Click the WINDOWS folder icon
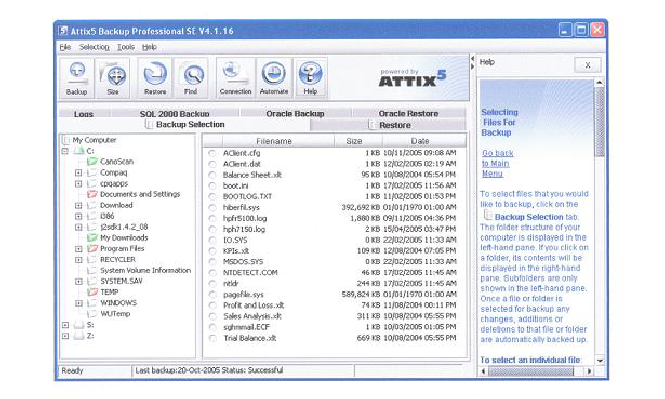This screenshot has height=399, width=665. pos(92,303)
